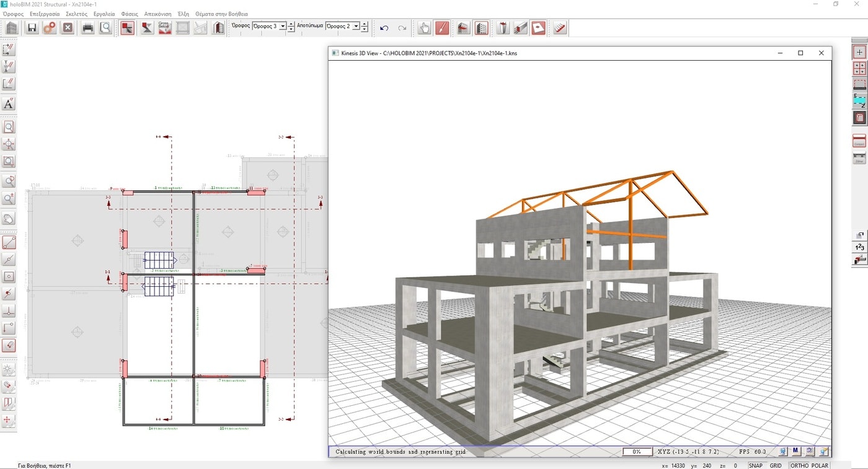
Task: Select the perpendicular snap tool
Action: point(9,310)
